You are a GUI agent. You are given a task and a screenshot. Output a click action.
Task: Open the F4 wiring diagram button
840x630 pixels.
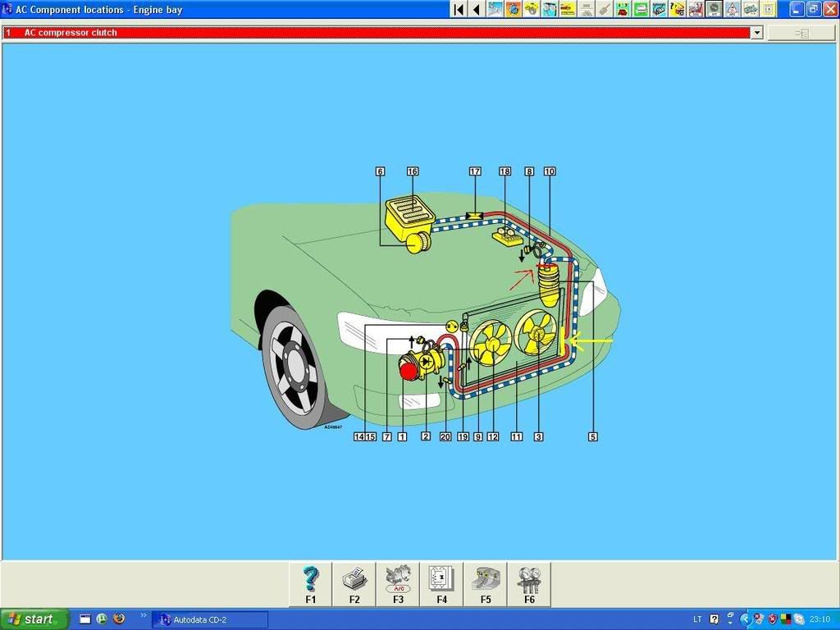[441, 583]
